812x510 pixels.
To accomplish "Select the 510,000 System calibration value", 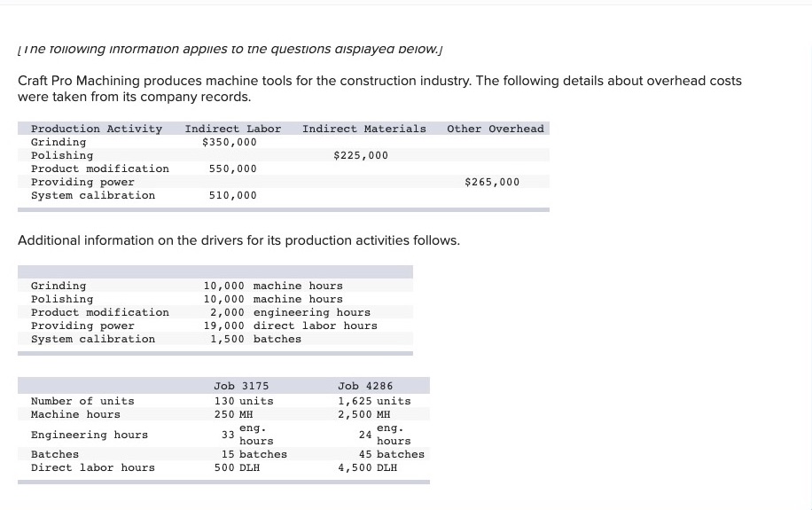I will pos(232,195).
